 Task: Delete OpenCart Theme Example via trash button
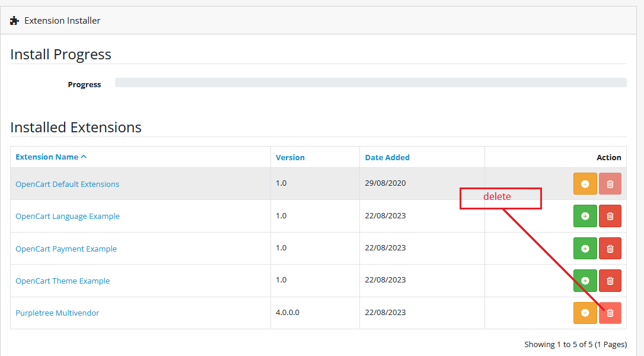pos(610,281)
